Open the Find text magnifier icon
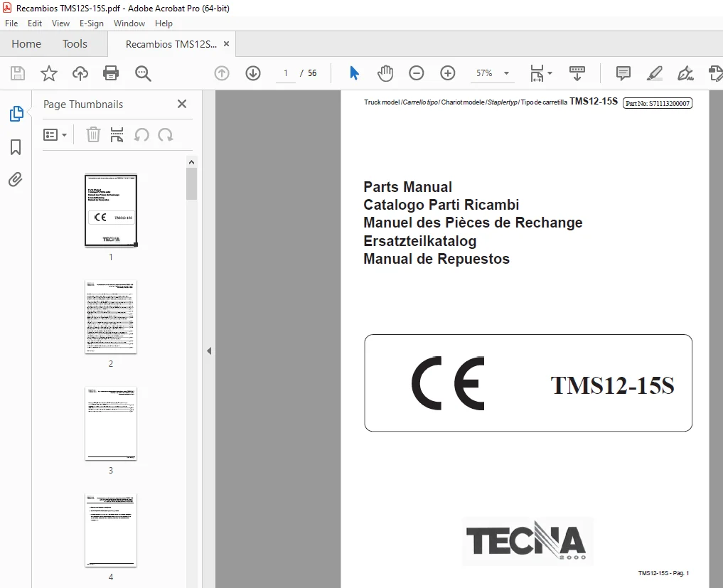Image resolution: width=723 pixels, height=588 pixels. tap(143, 73)
